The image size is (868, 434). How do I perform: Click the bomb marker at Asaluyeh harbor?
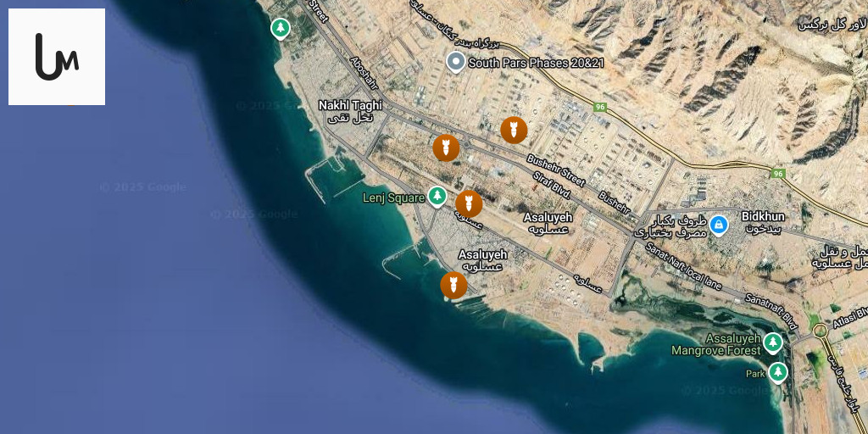(453, 285)
